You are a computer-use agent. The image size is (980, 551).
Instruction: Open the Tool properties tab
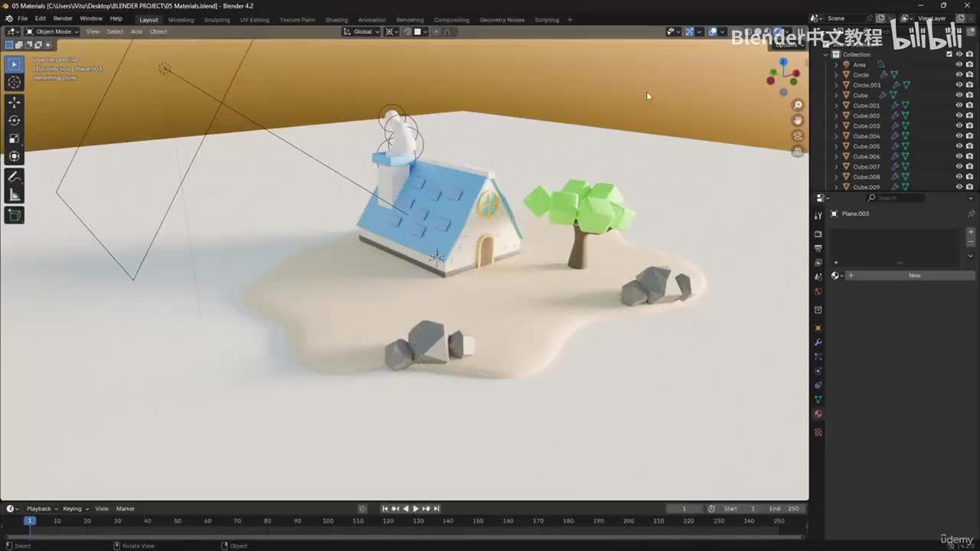(818, 216)
